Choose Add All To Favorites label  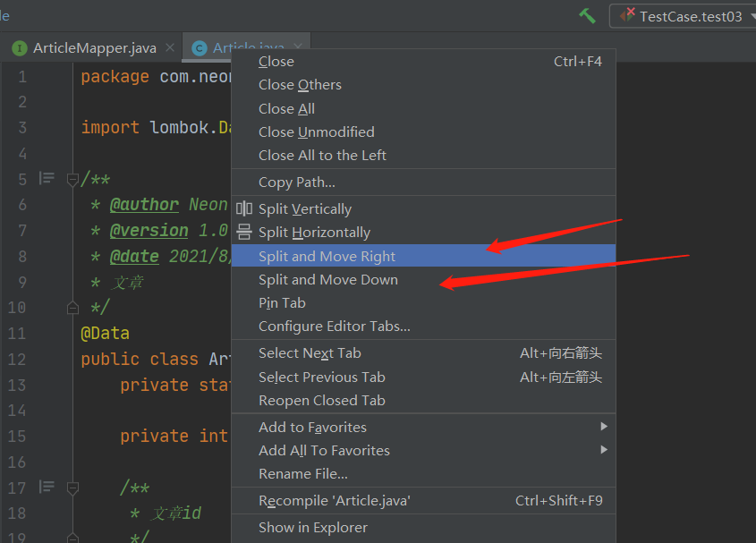coord(324,450)
